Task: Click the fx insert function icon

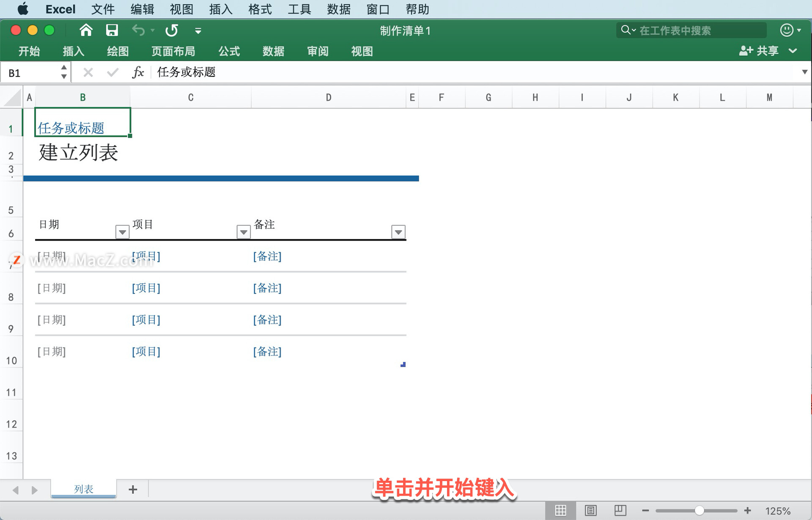Action: coord(138,72)
